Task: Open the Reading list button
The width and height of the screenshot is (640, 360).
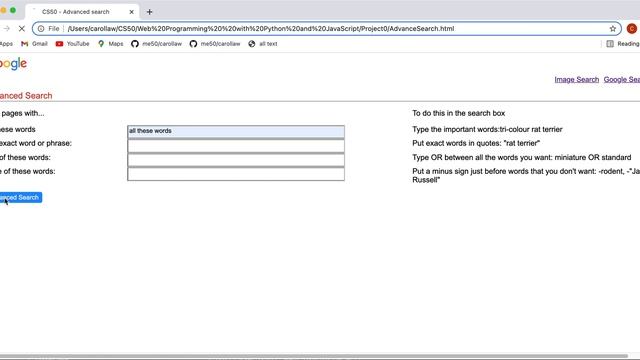Action: (x=623, y=44)
